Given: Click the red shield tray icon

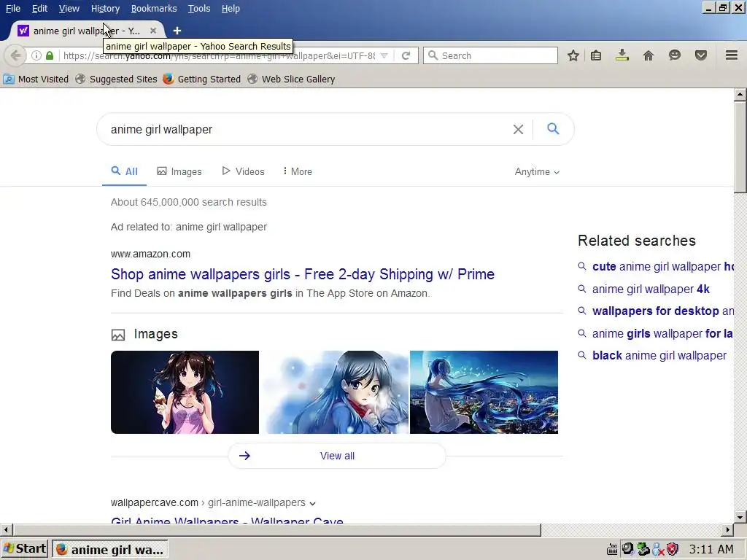Looking at the screenshot, I should coord(672,550).
